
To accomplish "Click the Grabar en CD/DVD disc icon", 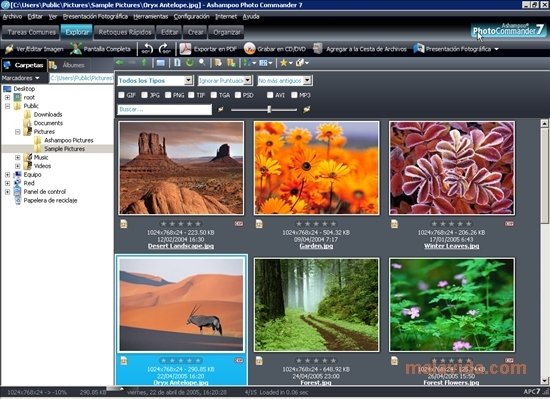I will click(249, 49).
